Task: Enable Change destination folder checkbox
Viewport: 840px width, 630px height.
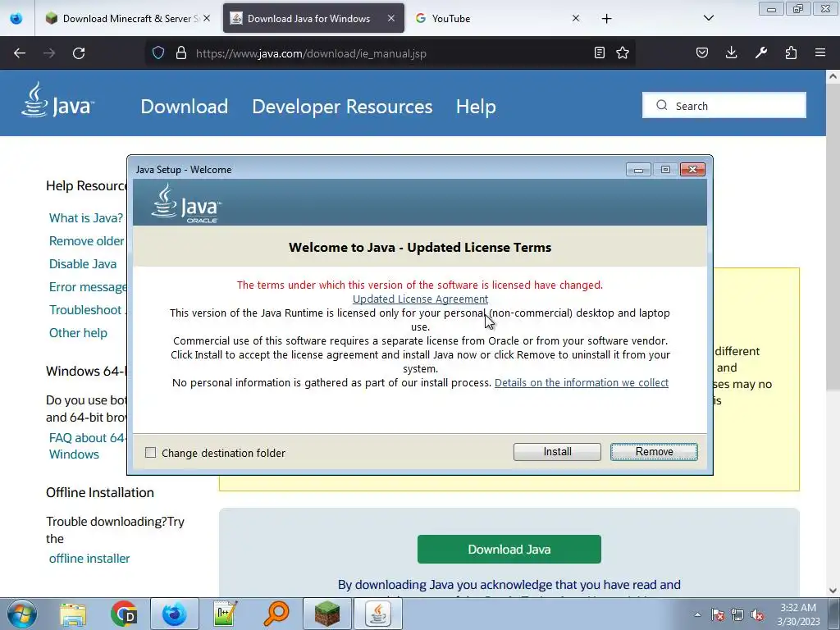Action: (151, 453)
